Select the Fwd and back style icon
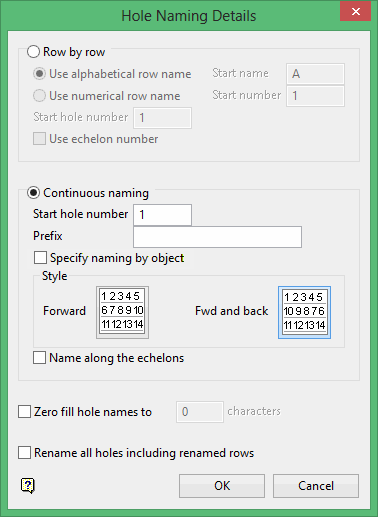The height and width of the screenshot is (517, 378). pos(304,312)
